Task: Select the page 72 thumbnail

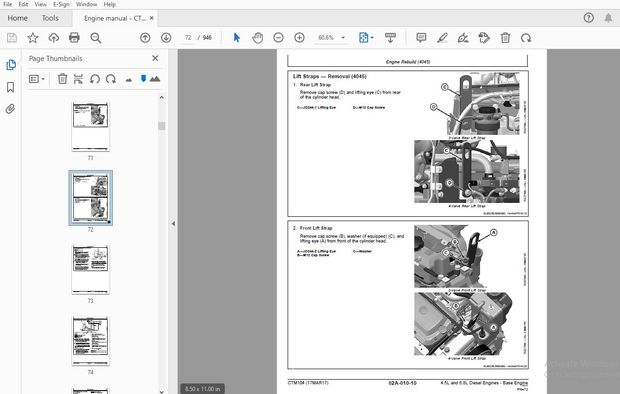Action: tap(90, 198)
